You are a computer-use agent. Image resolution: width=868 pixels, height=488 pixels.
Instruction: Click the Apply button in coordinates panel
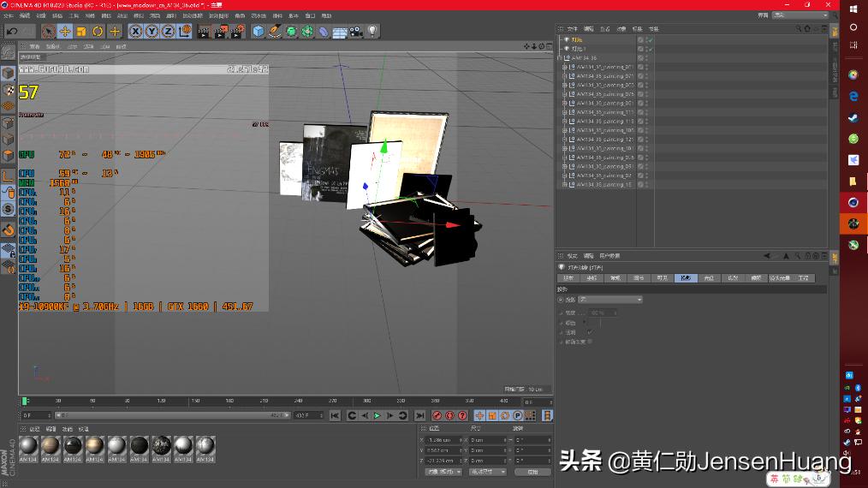pos(532,472)
